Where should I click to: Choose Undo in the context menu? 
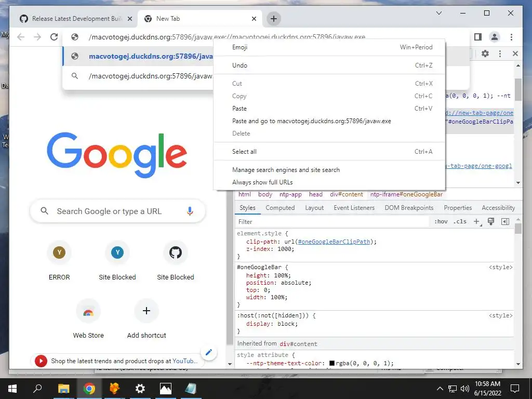click(x=329, y=65)
